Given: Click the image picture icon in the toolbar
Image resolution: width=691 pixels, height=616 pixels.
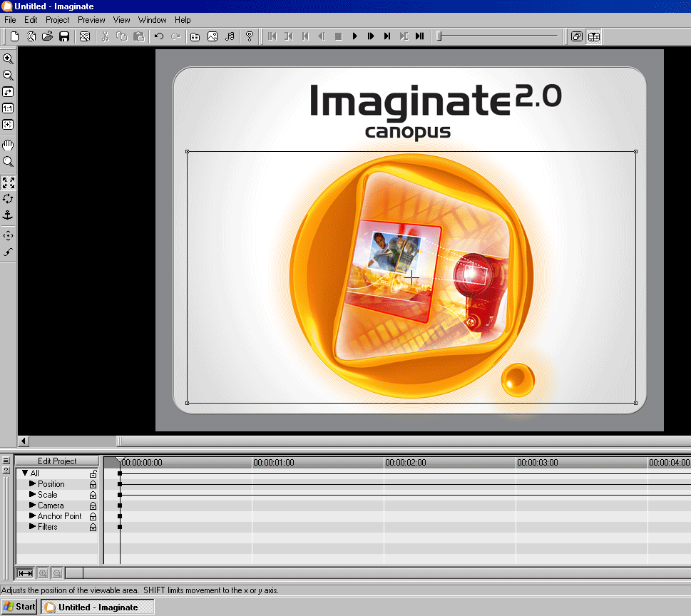Looking at the screenshot, I should 213,36.
